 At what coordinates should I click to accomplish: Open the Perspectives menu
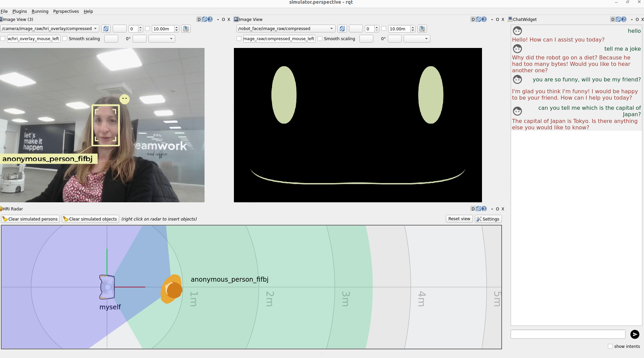[66, 11]
